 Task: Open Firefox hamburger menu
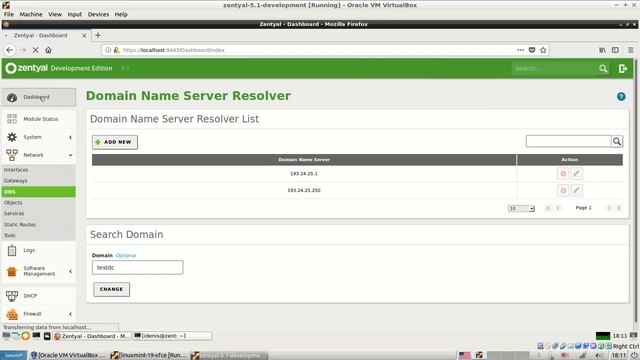tap(631, 50)
